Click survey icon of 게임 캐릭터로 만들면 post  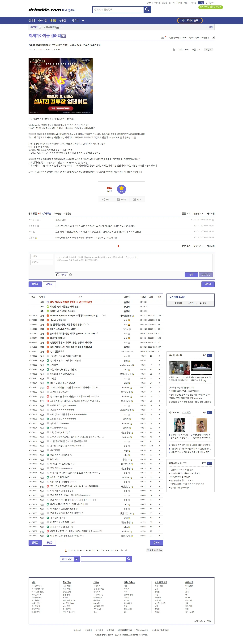point(48,302)
